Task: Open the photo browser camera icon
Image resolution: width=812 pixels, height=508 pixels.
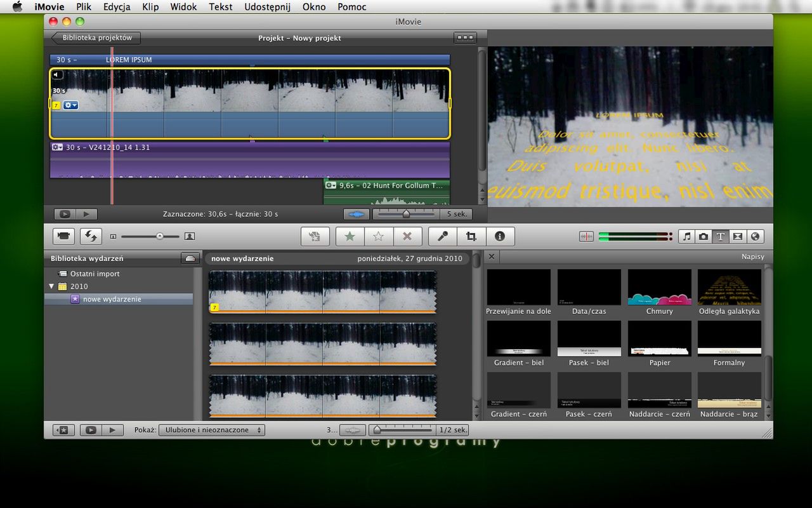Action: [x=703, y=236]
